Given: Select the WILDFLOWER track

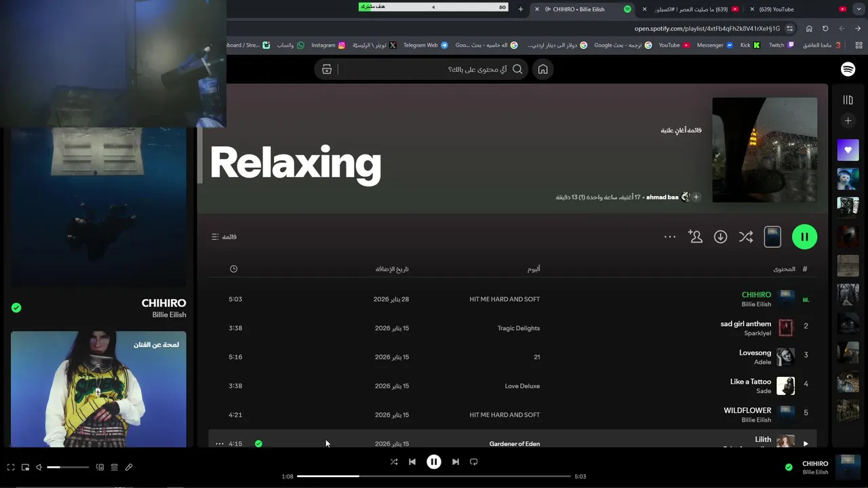Looking at the screenshot, I should tap(747, 411).
